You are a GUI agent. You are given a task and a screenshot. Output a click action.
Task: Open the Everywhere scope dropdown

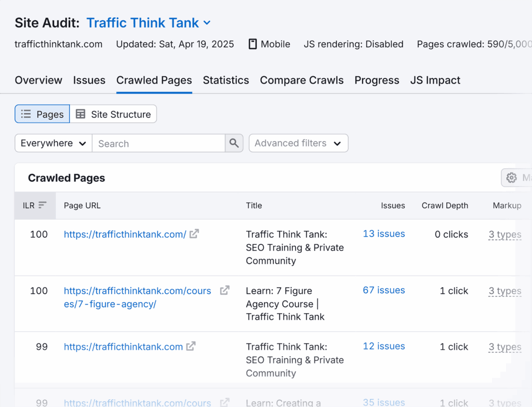[52, 143]
